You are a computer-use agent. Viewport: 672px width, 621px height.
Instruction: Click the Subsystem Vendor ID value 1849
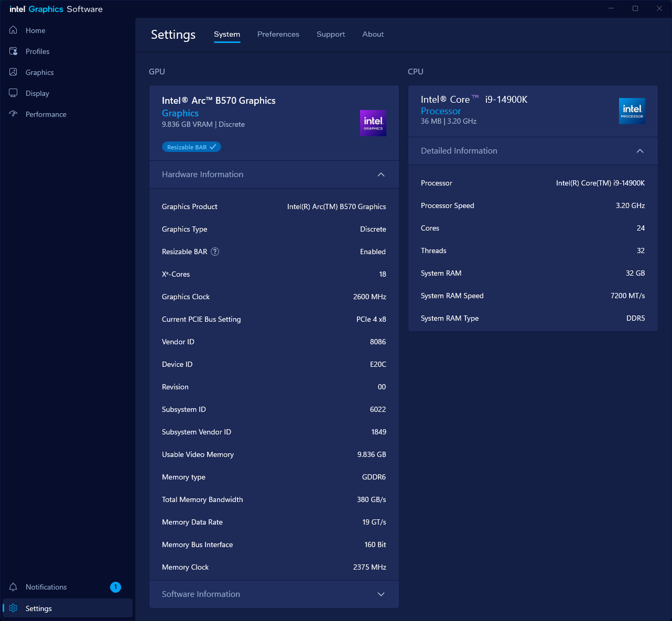(378, 432)
